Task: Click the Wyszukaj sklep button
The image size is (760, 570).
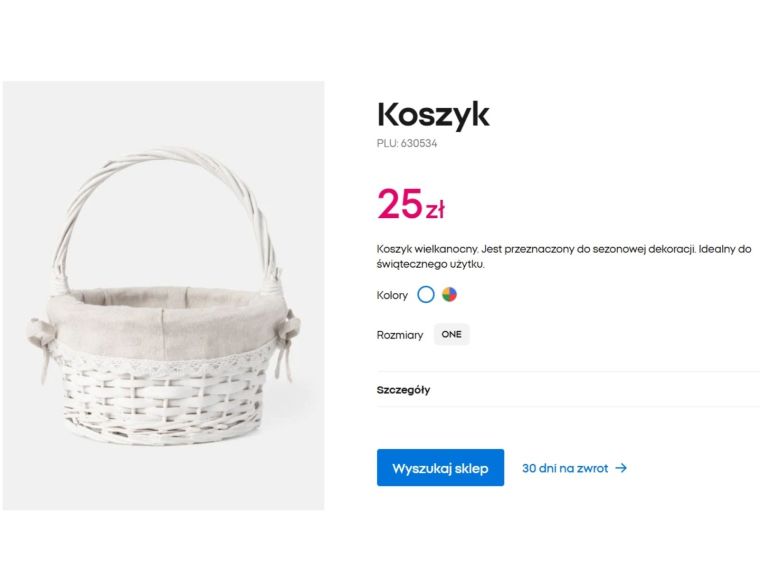Action: tap(440, 468)
